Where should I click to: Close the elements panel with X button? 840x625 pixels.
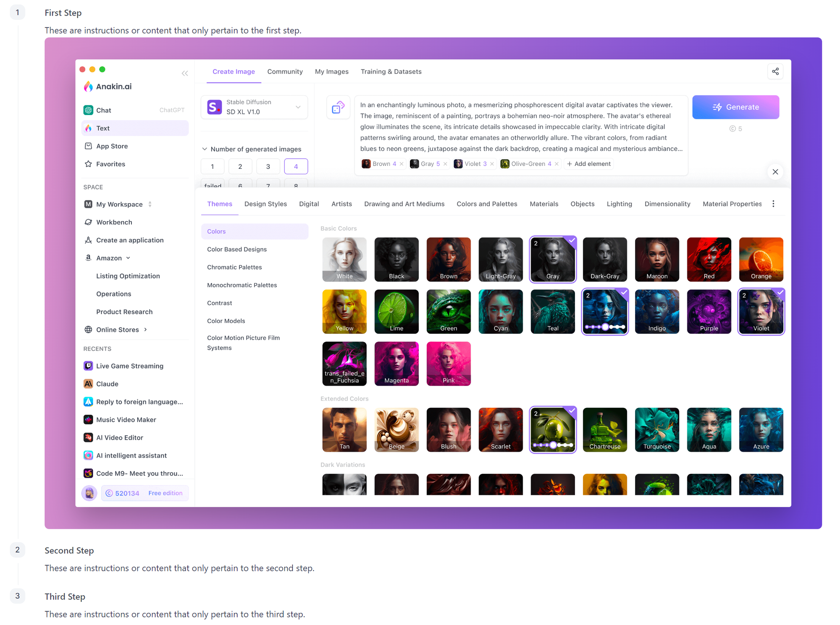point(775,172)
